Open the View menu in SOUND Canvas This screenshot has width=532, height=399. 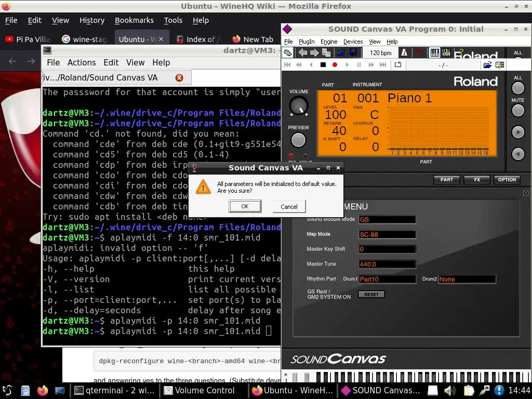[x=375, y=42]
